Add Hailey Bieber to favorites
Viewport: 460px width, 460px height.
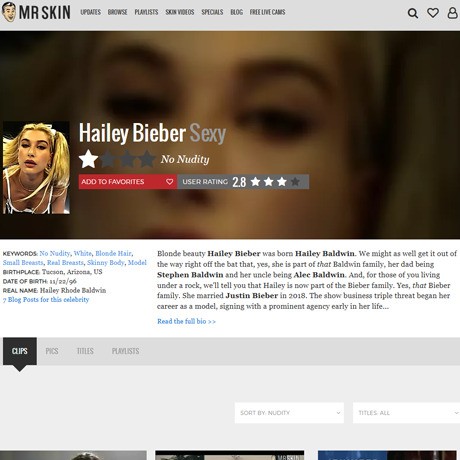tap(128, 182)
